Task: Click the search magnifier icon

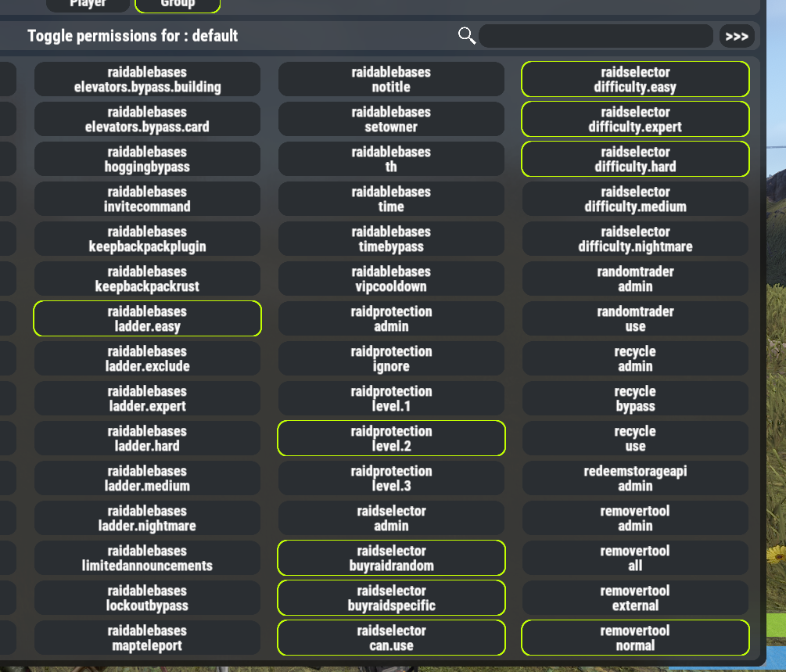Action: tap(467, 36)
